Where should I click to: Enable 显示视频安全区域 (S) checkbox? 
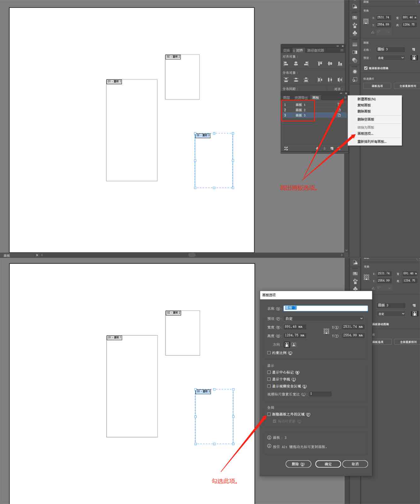click(x=269, y=386)
